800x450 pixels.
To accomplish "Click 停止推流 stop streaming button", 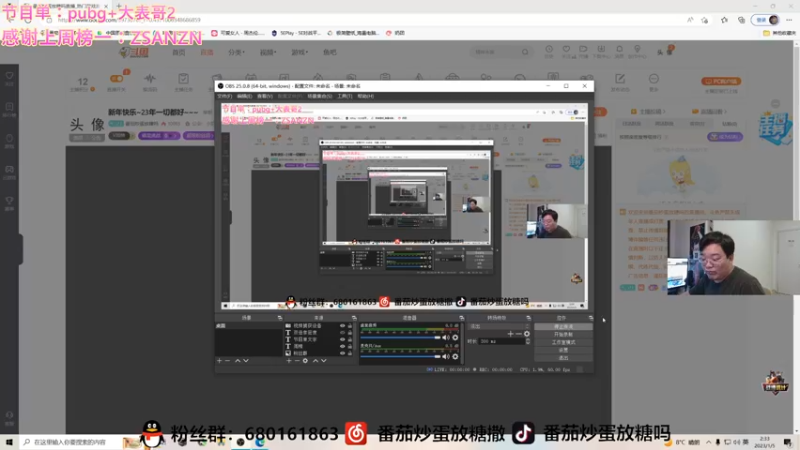I will tap(563, 327).
